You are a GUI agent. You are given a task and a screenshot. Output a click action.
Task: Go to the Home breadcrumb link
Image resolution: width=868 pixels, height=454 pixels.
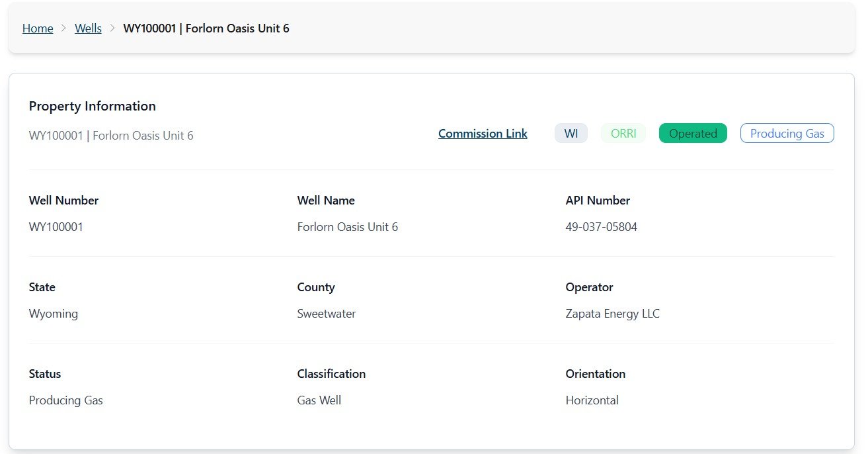click(x=38, y=28)
